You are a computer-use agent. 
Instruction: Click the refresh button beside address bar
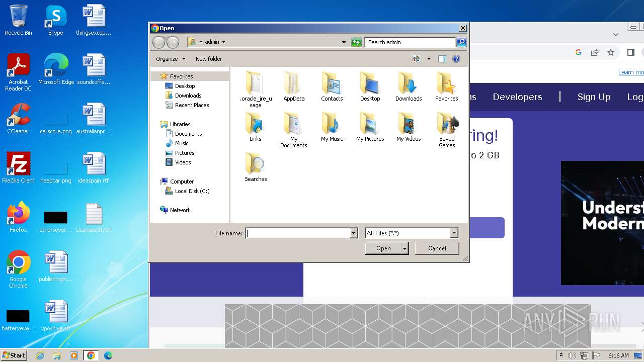pos(356,42)
